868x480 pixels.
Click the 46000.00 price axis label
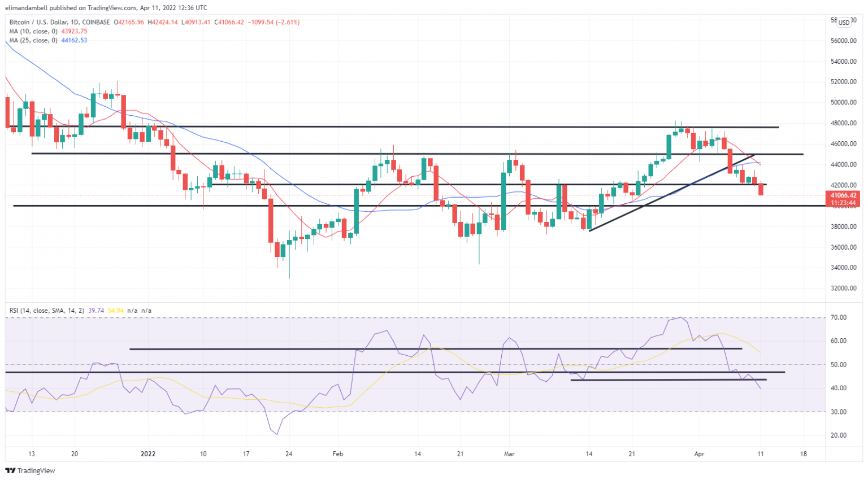click(843, 144)
